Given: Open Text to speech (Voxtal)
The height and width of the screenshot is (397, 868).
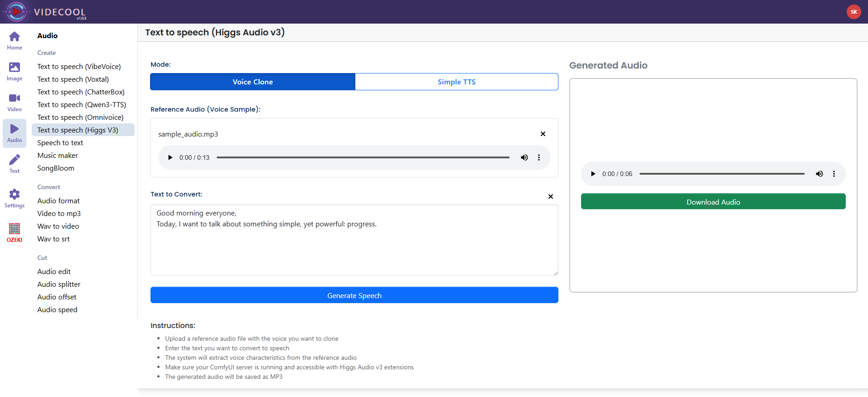Looking at the screenshot, I should point(73,79).
